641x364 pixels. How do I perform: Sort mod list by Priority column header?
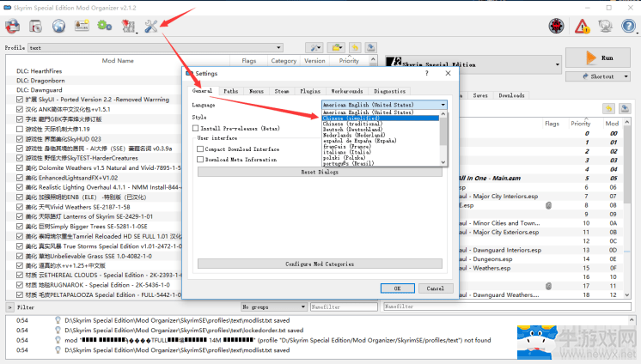click(x=348, y=60)
